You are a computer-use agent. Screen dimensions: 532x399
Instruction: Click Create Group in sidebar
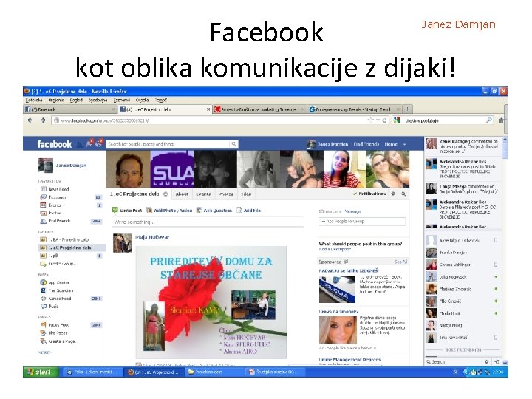pyautogui.click(x=58, y=264)
